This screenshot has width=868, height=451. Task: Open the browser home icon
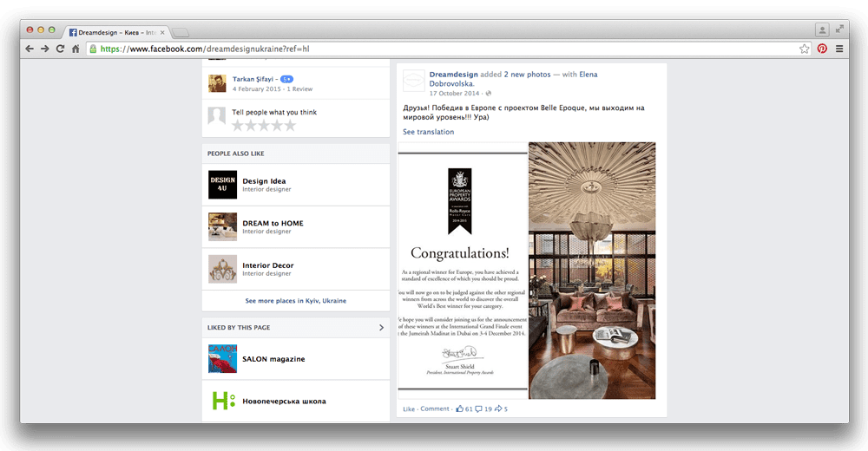tap(76, 49)
